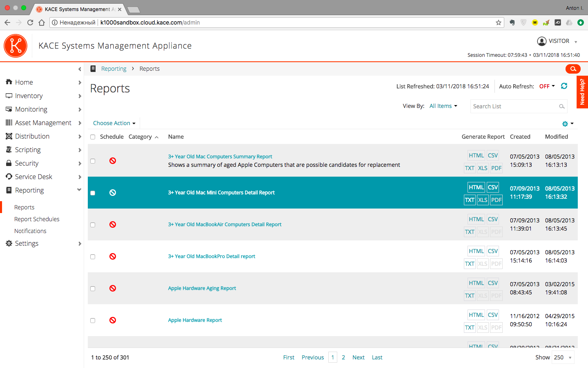The image size is (588, 368).
Task: Click the Home sidebar icon
Action: 9,82
